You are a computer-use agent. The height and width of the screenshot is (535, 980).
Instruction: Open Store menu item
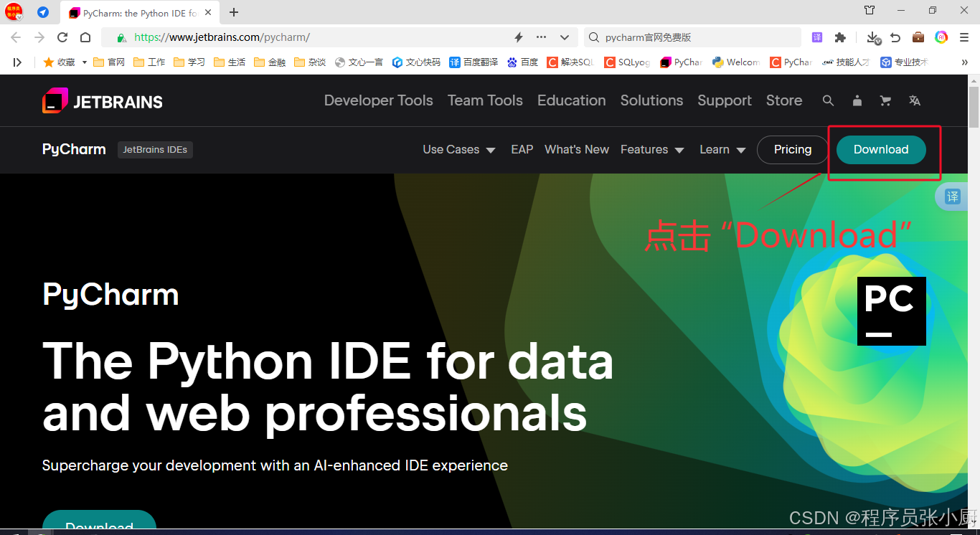coord(784,101)
